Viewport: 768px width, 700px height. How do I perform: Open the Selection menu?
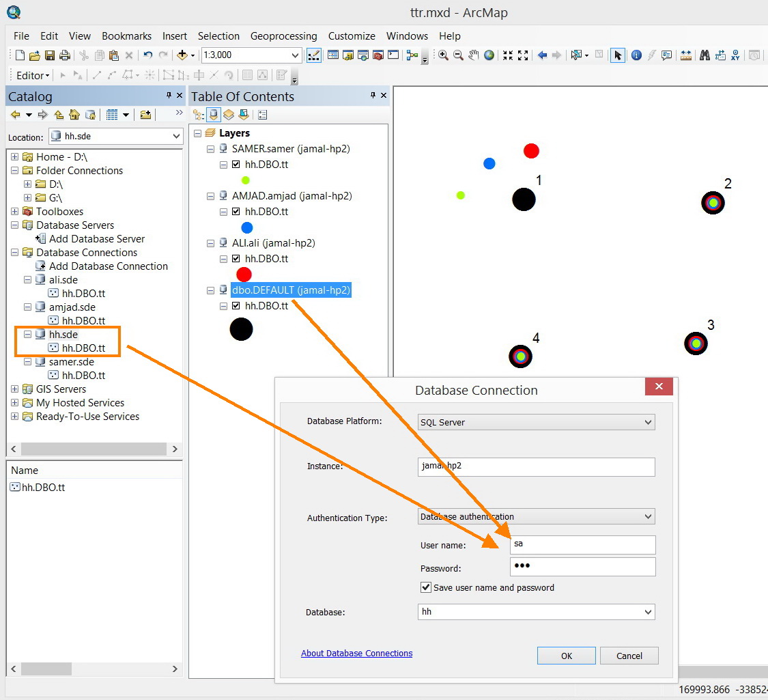tap(218, 36)
